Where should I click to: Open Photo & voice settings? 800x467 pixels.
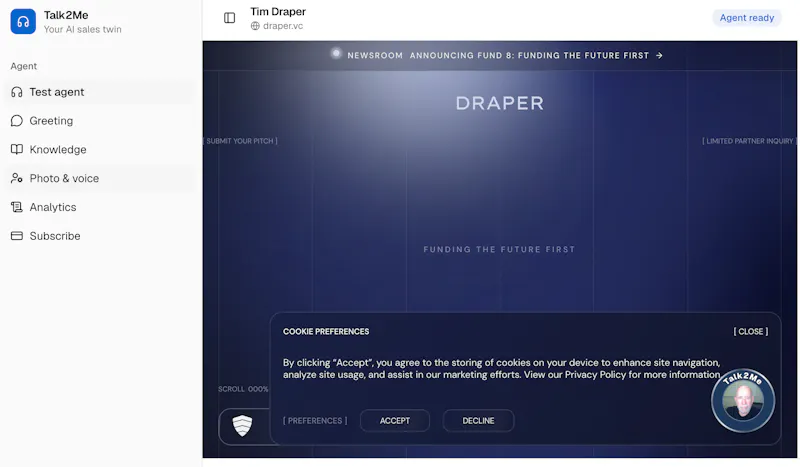point(100,178)
